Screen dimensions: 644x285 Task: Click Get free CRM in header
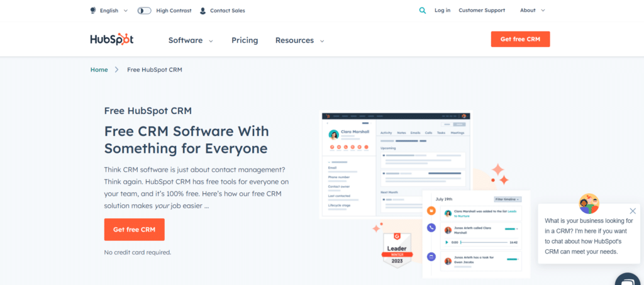click(x=520, y=40)
